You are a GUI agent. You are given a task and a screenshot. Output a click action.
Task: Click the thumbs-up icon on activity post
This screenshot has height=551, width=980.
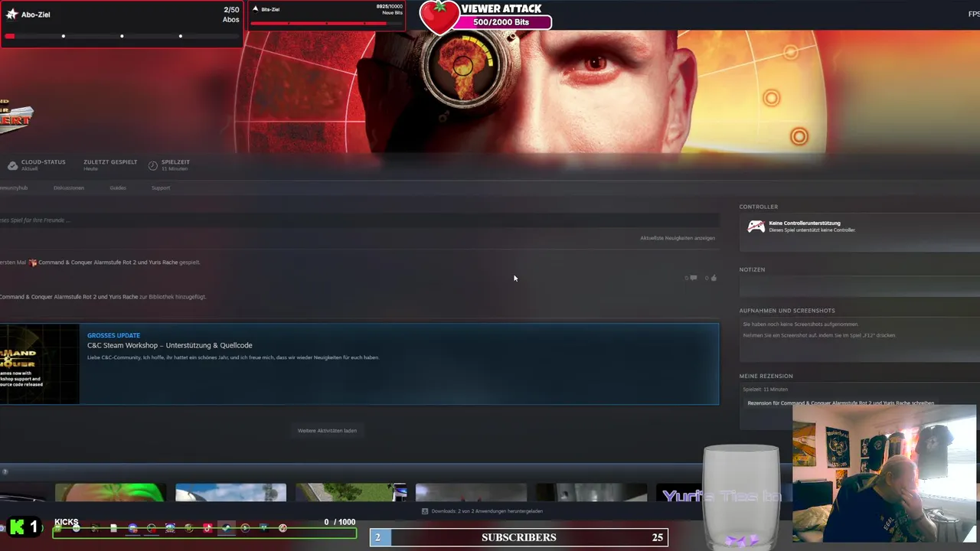tap(714, 278)
